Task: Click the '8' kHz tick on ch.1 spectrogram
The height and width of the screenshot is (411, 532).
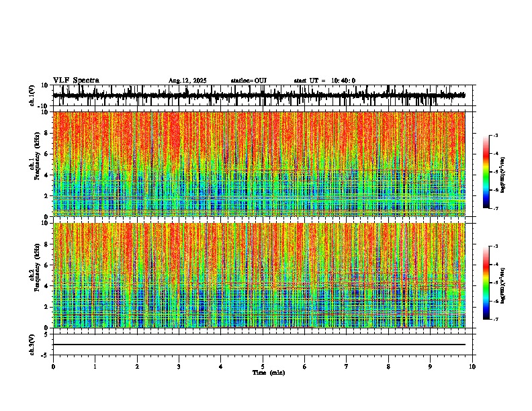Action: tap(47, 133)
